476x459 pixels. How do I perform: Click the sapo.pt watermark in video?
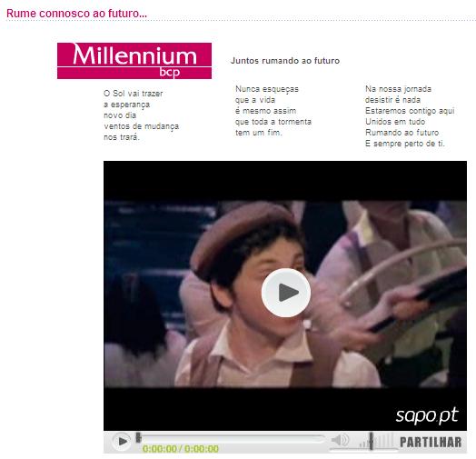click(x=427, y=415)
